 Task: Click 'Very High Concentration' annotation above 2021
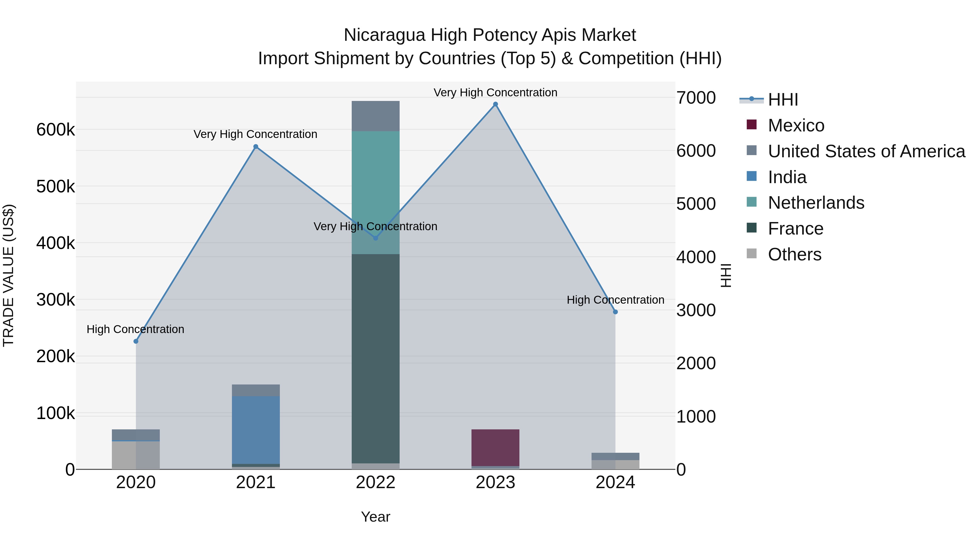pos(255,134)
